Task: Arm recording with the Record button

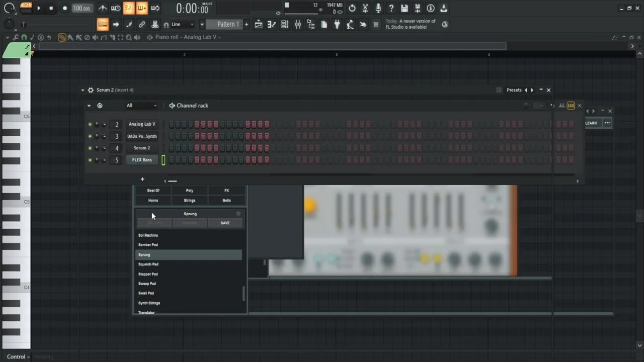Action: tap(64, 8)
